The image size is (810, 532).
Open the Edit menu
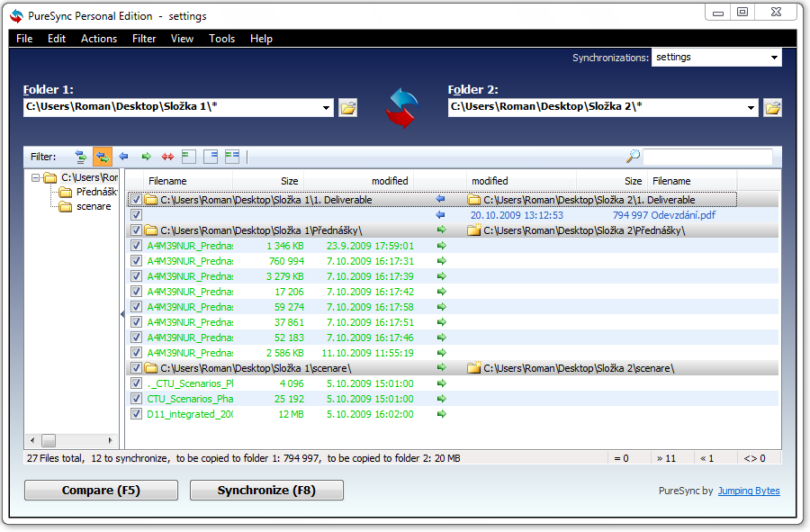point(57,39)
